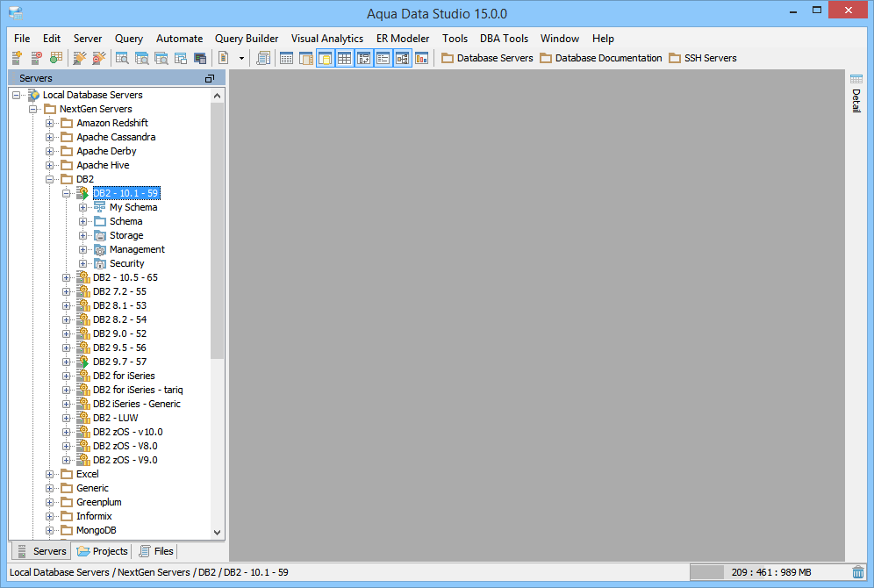
Task: Collapse the DB2 - 10.1 - 59 server
Action: click(67, 193)
